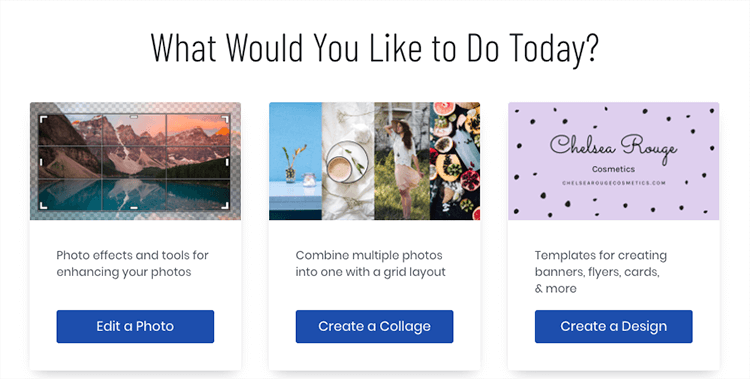750x379 pixels.
Task: Click the lavender Chelsea Rouge design template
Action: click(x=614, y=161)
